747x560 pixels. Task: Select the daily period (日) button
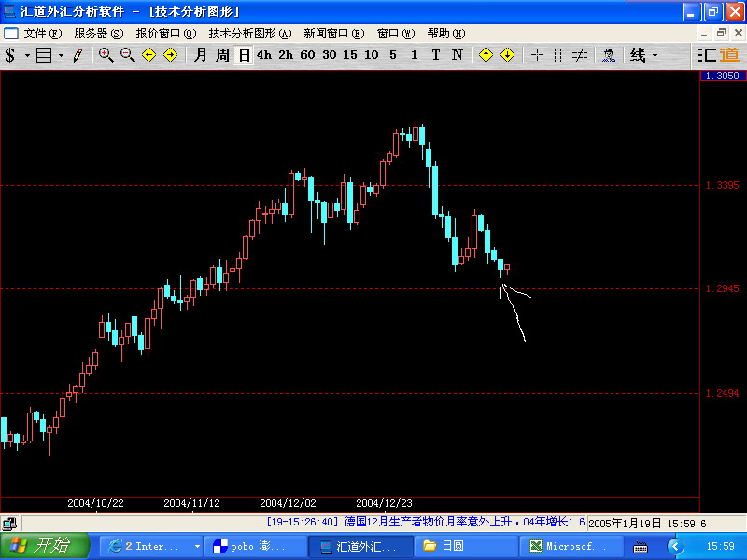[x=244, y=55]
